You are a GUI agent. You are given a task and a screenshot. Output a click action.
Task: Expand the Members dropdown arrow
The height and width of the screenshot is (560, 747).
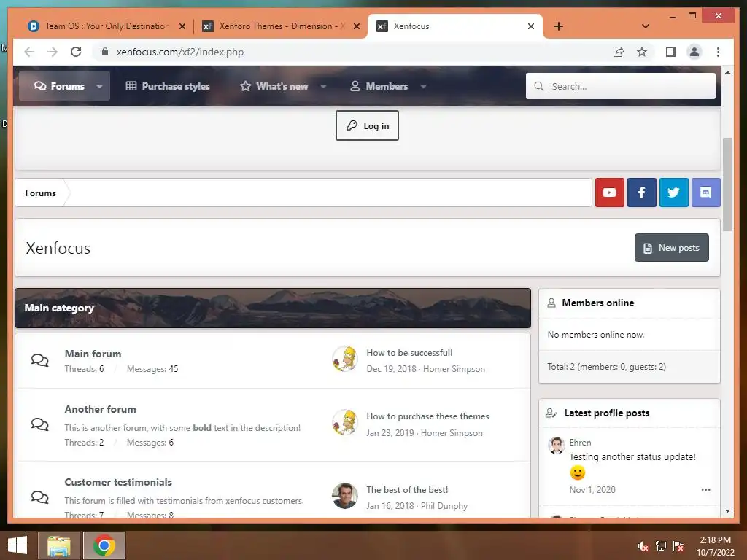coord(423,86)
